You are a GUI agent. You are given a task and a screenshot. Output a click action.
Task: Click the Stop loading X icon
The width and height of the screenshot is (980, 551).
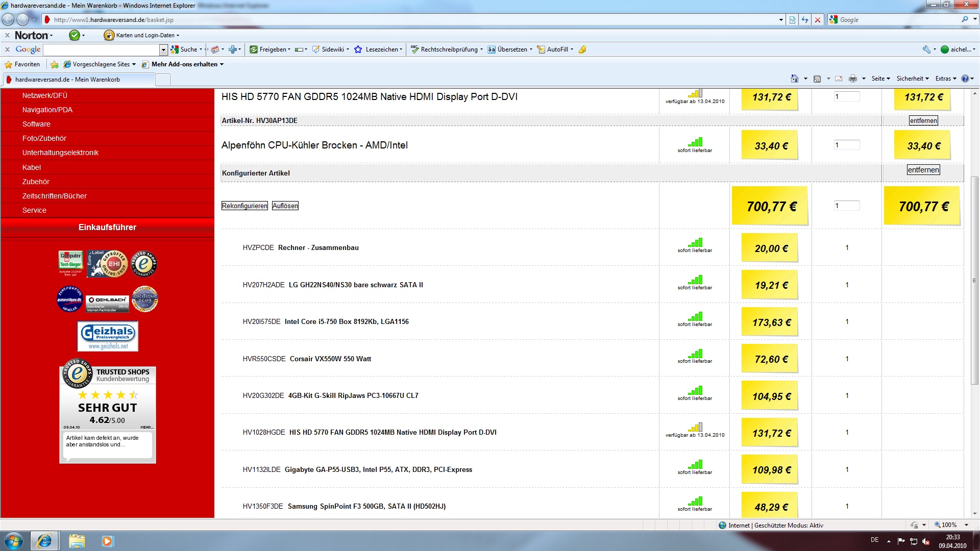tap(818, 20)
